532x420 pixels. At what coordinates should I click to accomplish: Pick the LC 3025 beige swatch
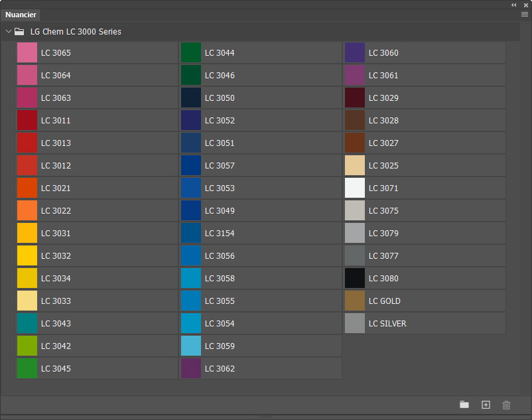click(355, 165)
